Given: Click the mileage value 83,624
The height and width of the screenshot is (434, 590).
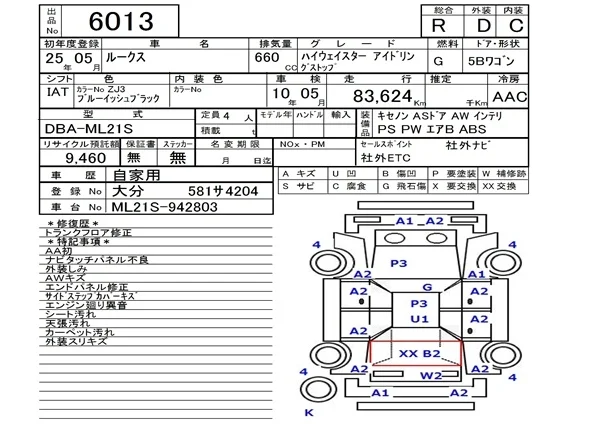Looking at the screenshot, I should [x=382, y=96].
